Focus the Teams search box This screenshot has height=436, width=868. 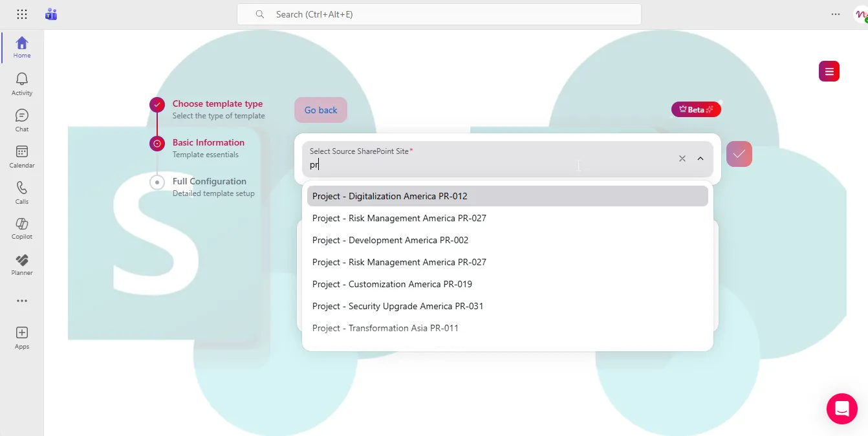(439, 14)
